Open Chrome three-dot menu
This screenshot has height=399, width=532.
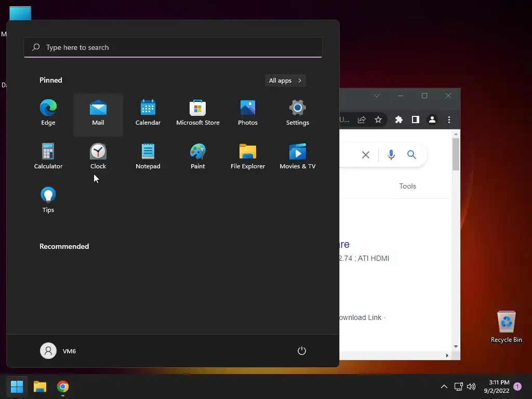point(449,119)
